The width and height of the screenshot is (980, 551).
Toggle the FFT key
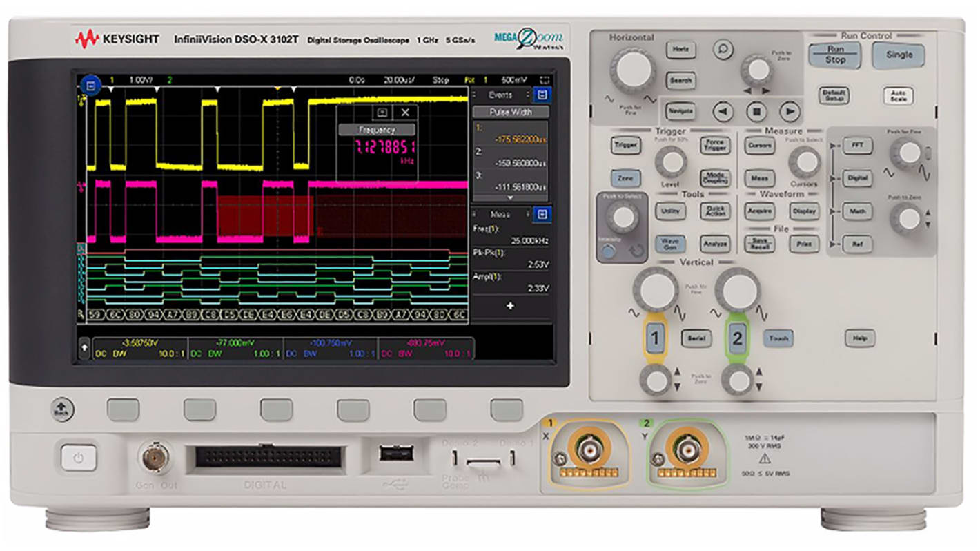point(858,146)
